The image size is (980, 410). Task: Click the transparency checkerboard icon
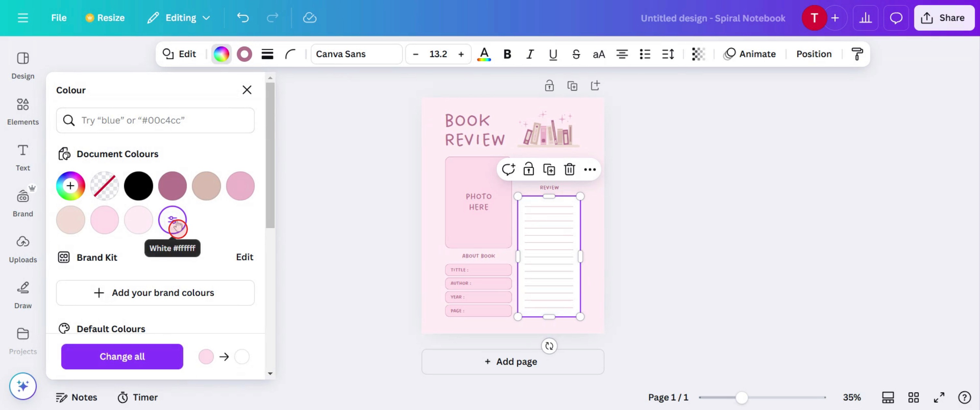coord(698,54)
